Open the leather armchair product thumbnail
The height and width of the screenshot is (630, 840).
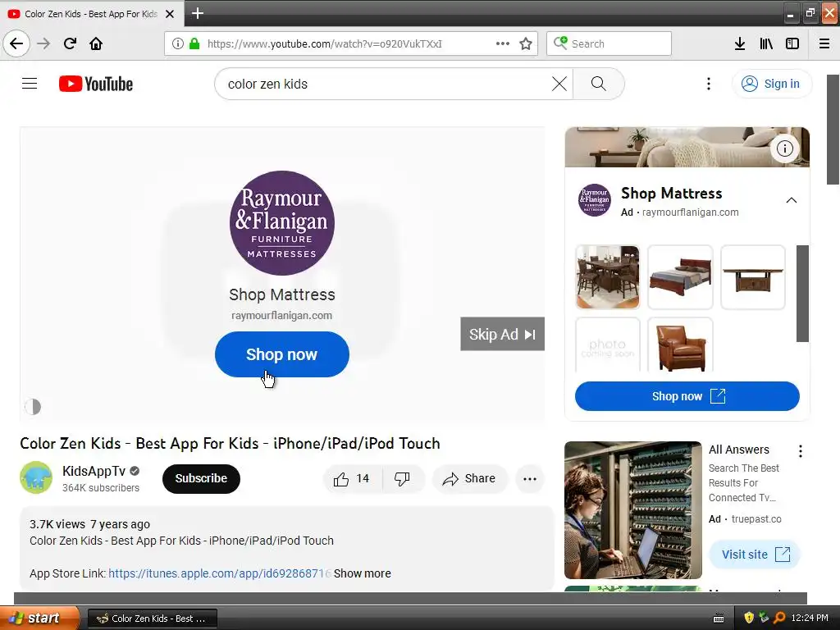[680, 345]
